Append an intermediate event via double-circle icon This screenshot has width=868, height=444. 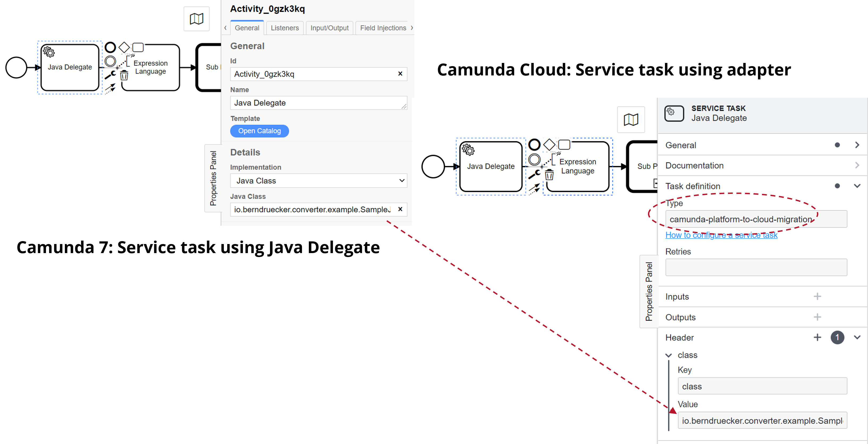point(111,61)
